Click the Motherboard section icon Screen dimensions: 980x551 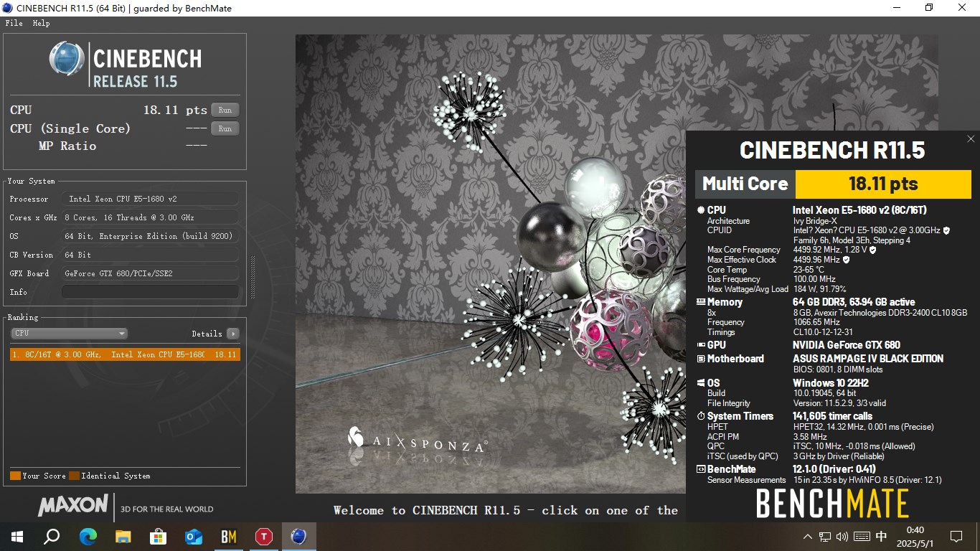tap(701, 359)
